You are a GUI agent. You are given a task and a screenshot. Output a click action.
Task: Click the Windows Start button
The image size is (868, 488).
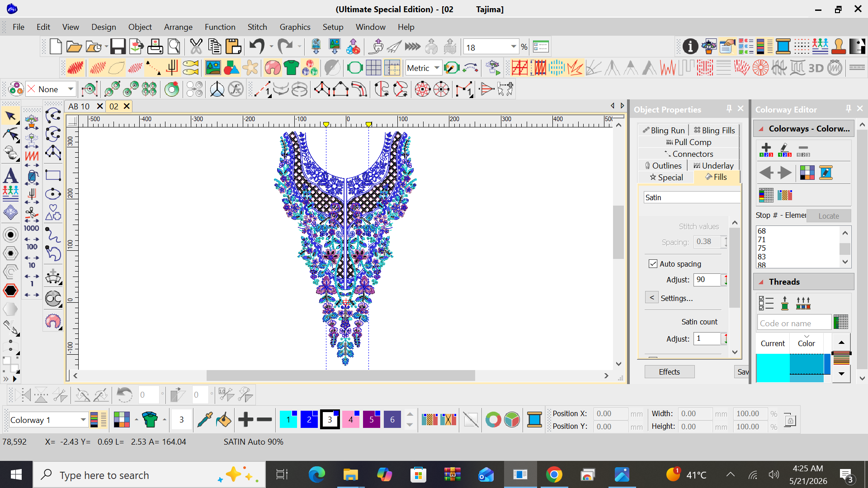pos(16,474)
